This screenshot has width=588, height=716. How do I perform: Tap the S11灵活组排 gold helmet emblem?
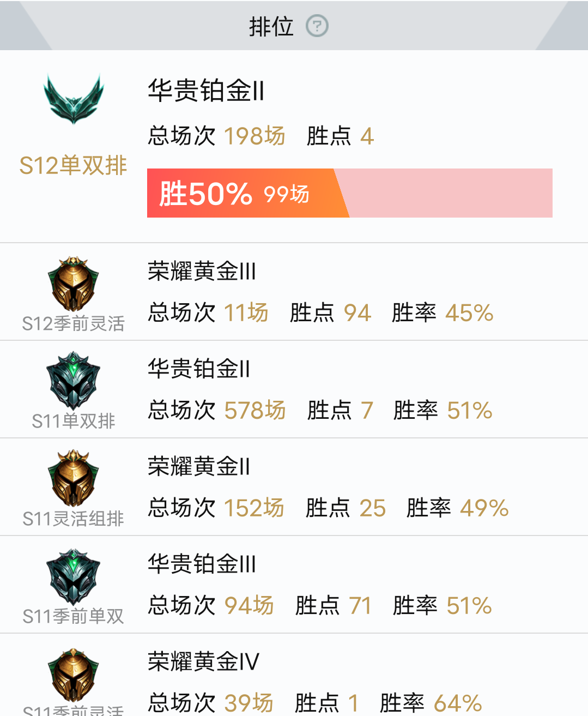[x=74, y=479]
